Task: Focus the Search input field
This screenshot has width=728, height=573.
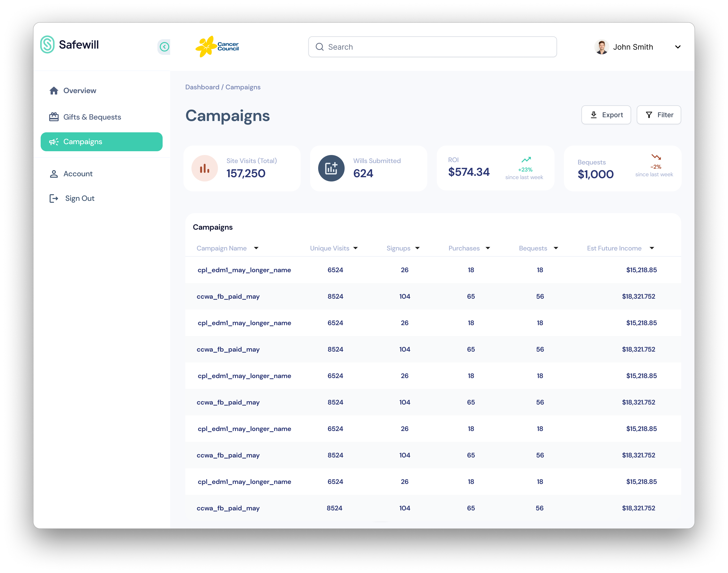Action: (432, 47)
